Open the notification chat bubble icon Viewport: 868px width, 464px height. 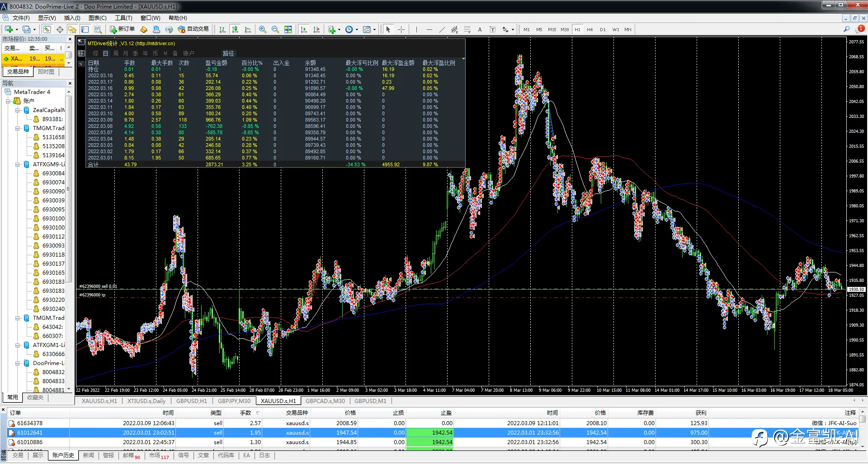pos(859,29)
